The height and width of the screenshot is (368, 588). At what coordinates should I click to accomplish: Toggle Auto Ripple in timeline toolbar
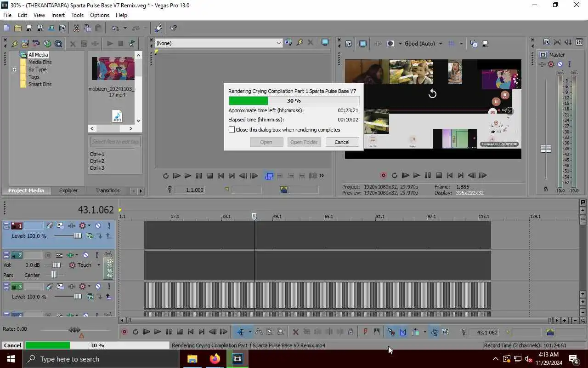coord(415,332)
